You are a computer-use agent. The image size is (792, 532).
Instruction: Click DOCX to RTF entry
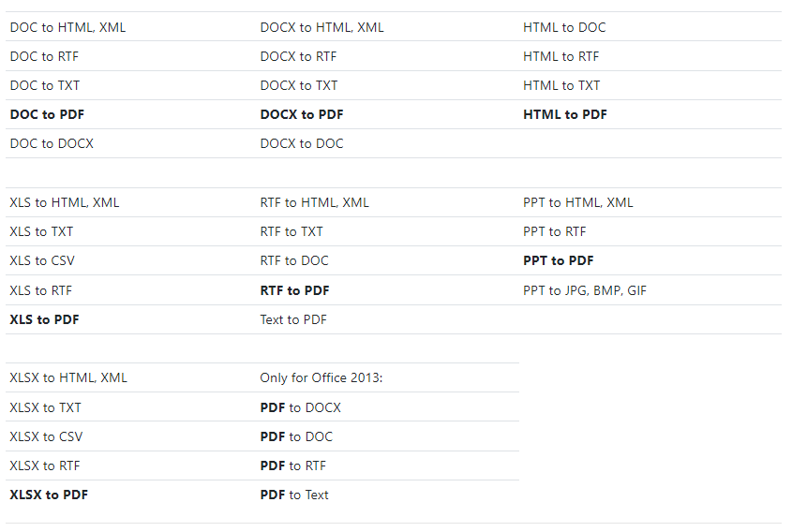298,56
